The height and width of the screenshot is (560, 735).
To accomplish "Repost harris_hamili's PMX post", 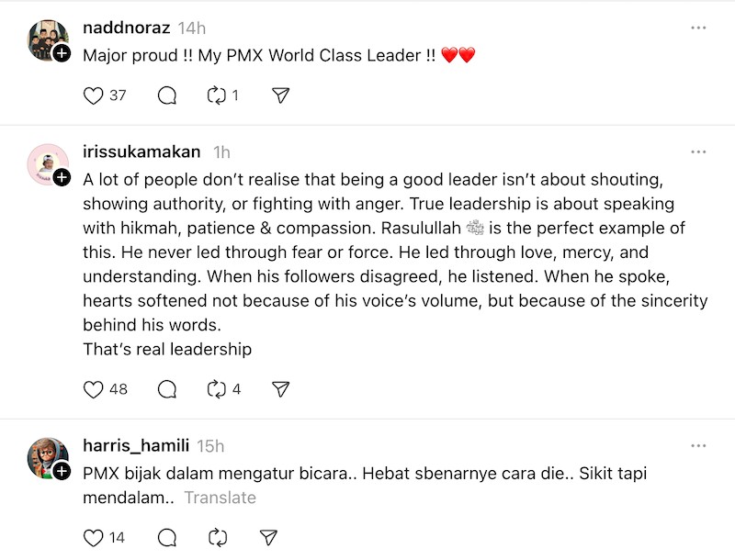I will tap(217, 537).
